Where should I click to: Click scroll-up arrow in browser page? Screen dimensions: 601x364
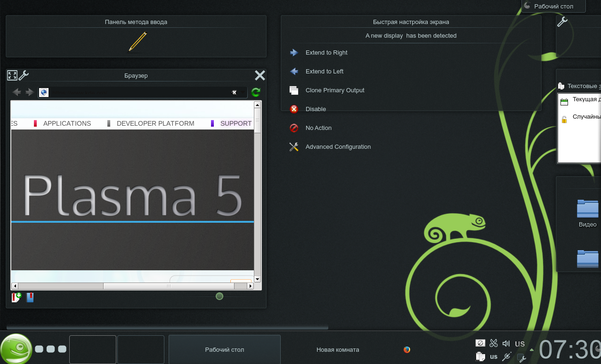(x=258, y=105)
